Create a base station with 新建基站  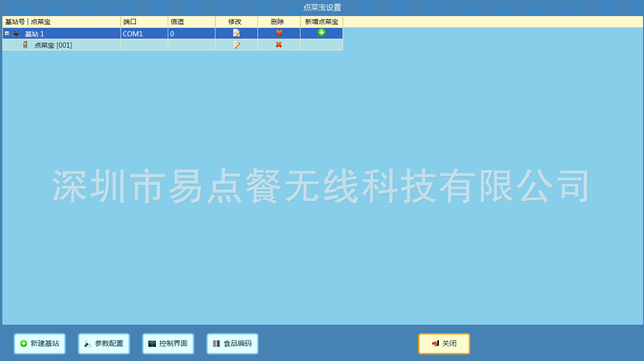click(40, 344)
